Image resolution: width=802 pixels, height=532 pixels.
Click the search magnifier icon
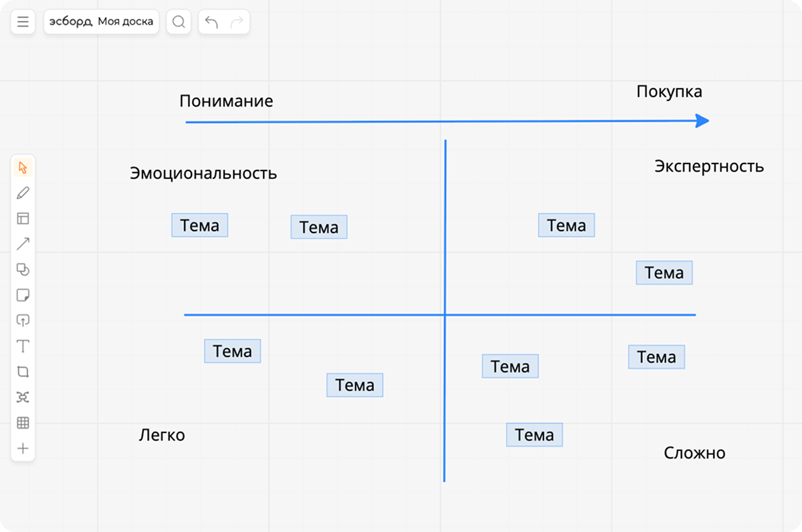coord(179,22)
